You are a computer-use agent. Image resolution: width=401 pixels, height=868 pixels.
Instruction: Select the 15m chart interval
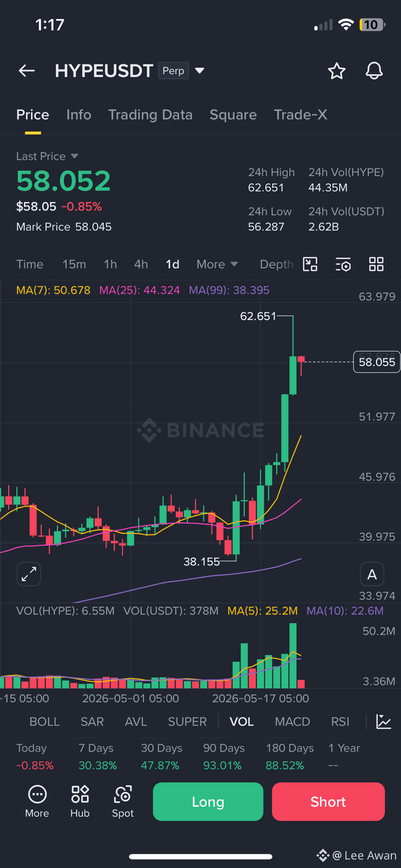tap(74, 264)
